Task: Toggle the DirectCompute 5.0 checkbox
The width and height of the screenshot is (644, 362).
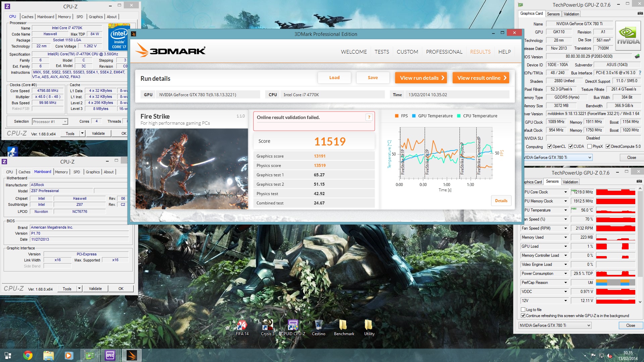Action: (x=608, y=146)
